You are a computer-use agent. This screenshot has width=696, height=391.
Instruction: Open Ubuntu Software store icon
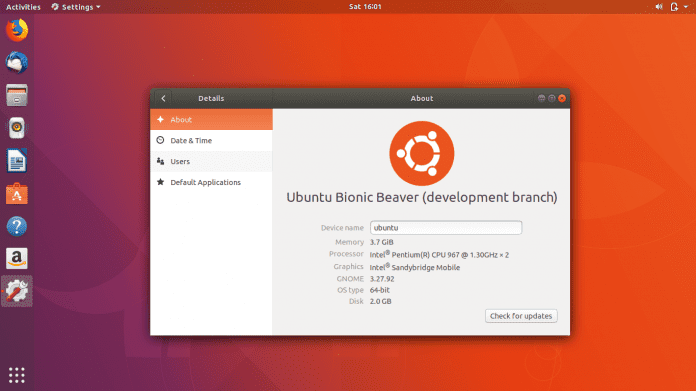17,194
